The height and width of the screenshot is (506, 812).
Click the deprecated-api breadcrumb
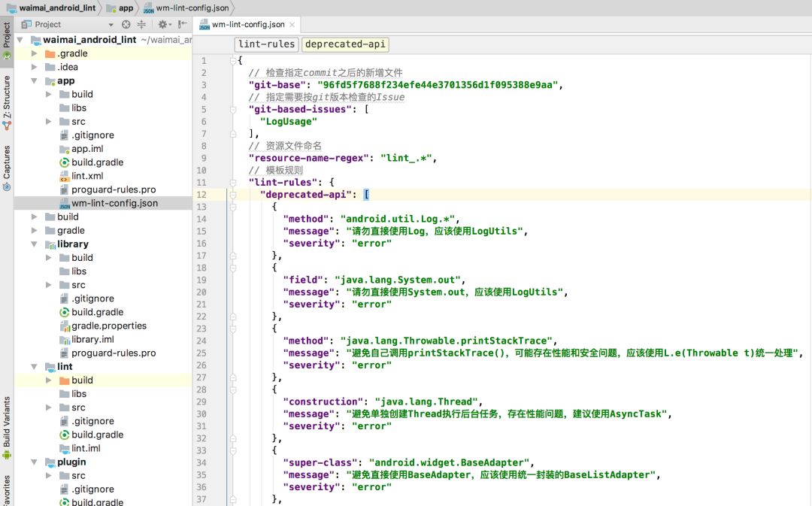[345, 44]
